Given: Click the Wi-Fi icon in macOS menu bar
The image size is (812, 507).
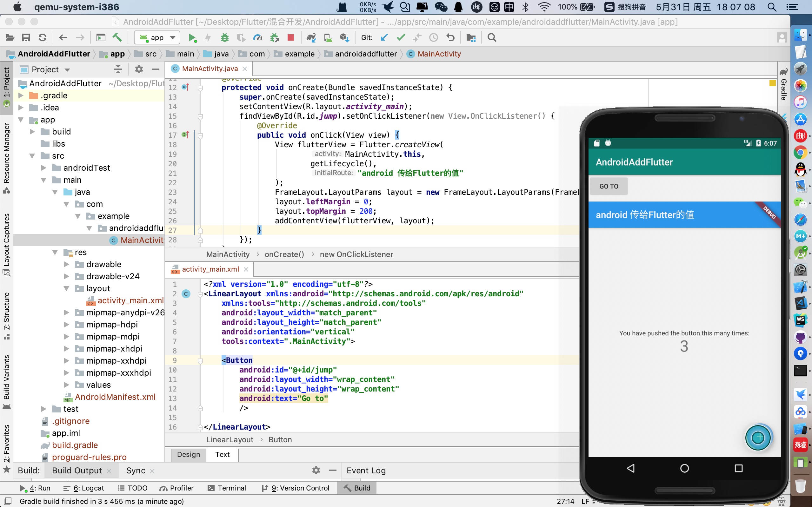Looking at the screenshot, I should click(544, 7).
